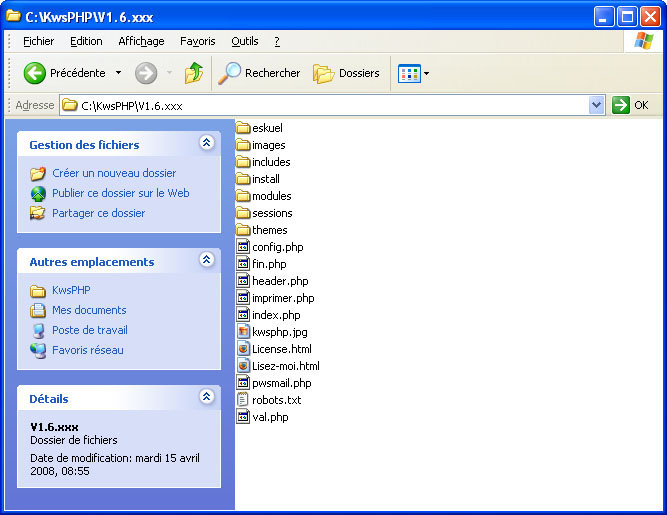Screen dimensions: 667x515
Task: Go back with the green Précédente arrow
Action: [34, 73]
